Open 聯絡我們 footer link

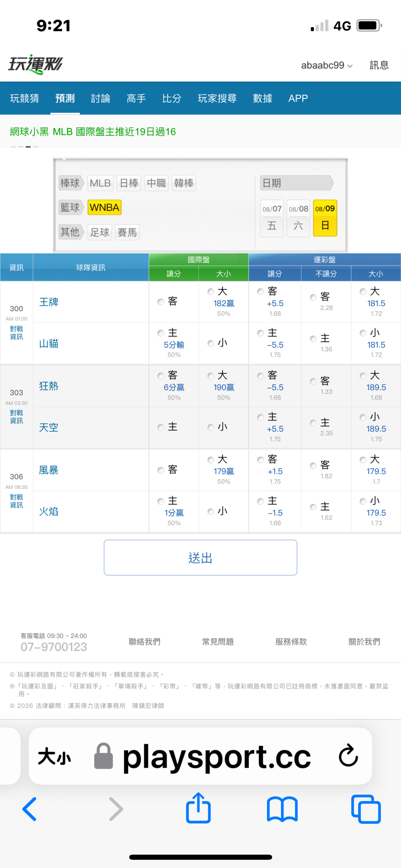[144, 642]
